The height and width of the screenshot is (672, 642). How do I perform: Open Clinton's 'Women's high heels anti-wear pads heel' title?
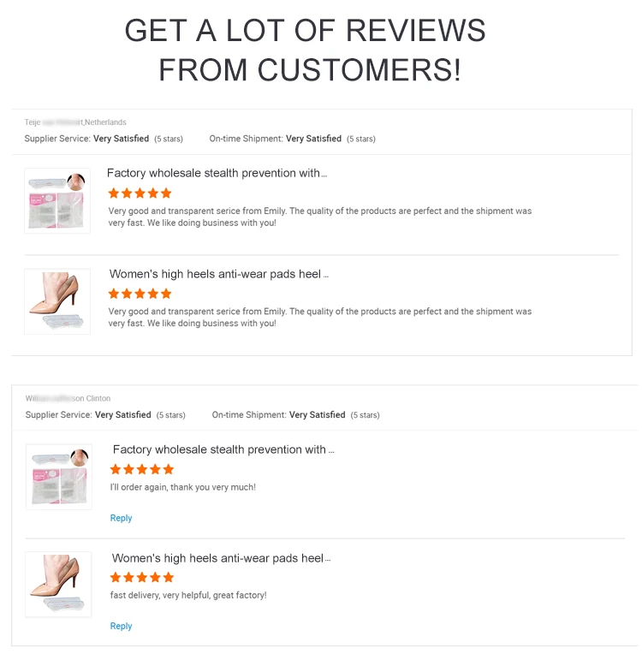tap(221, 558)
